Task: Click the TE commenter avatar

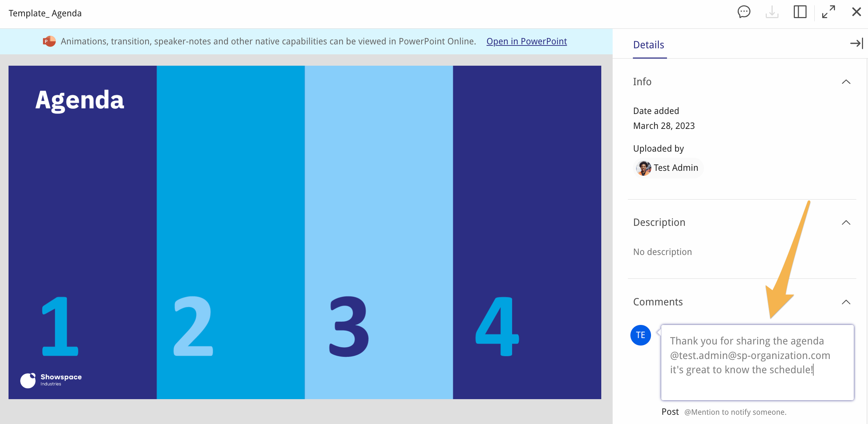Action: 640,335
